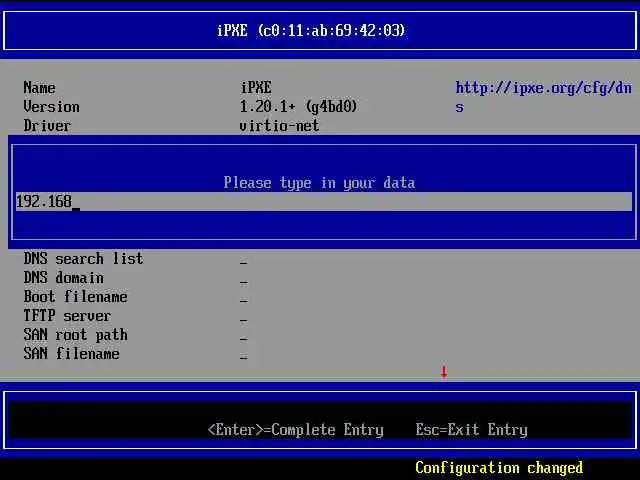Select the DNS domain setting
The height and width of the screenshot is (480, 640).
click(x=64, y=278)
